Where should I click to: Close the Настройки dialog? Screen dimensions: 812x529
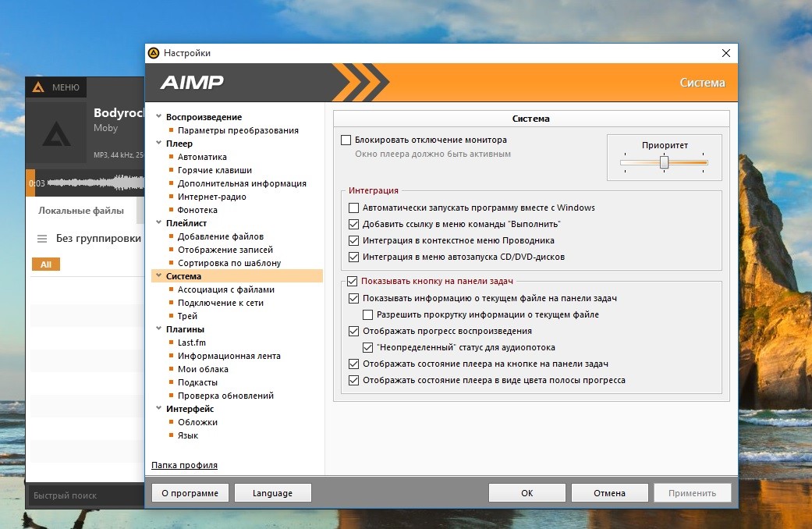click(726, 53)
